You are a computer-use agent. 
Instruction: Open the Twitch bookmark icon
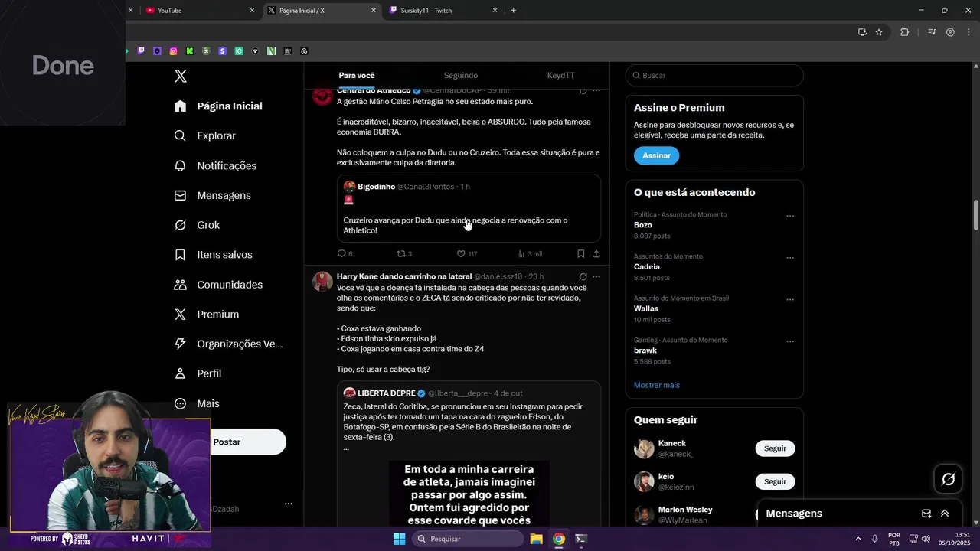pos(141,51)
